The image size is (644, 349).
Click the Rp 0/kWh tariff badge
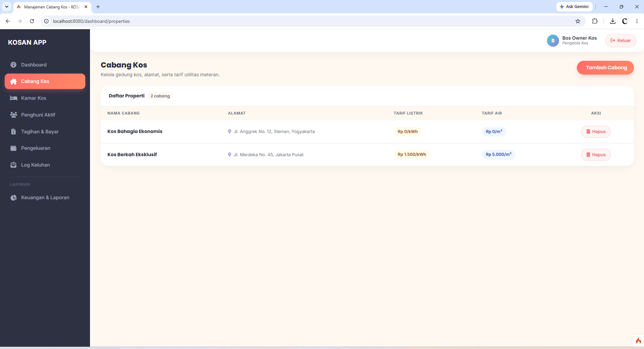point(408,132)
